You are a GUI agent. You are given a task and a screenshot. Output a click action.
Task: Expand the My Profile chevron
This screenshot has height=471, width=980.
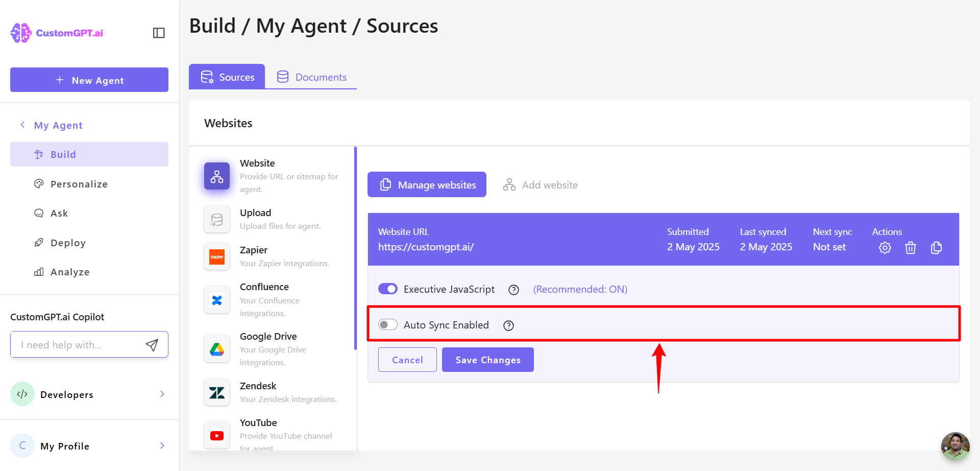click(162, 445)
